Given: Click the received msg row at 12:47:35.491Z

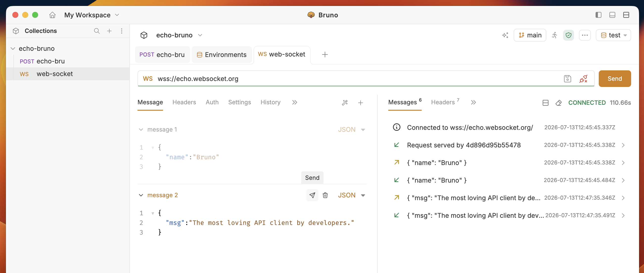Looking at the screenshot, I should click(508, 215).
